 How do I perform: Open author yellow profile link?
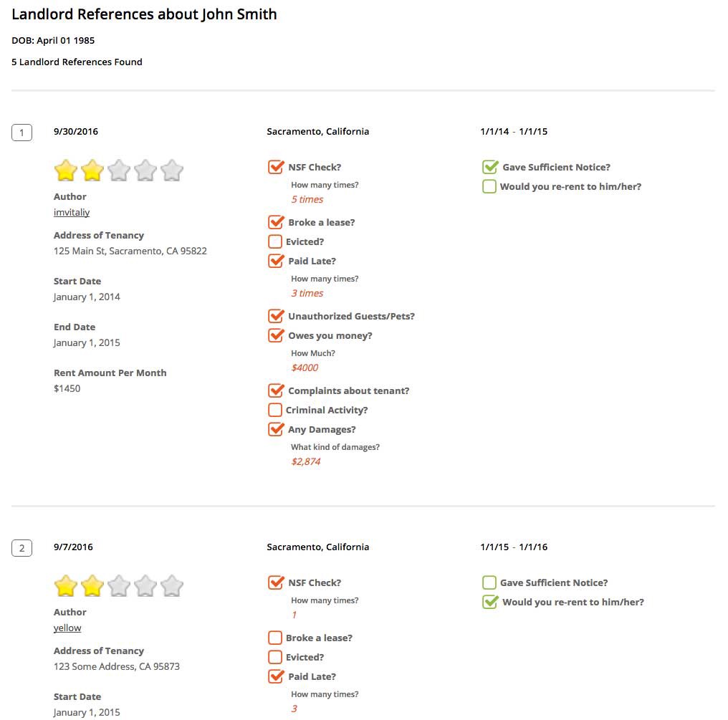tap(67, 628)
